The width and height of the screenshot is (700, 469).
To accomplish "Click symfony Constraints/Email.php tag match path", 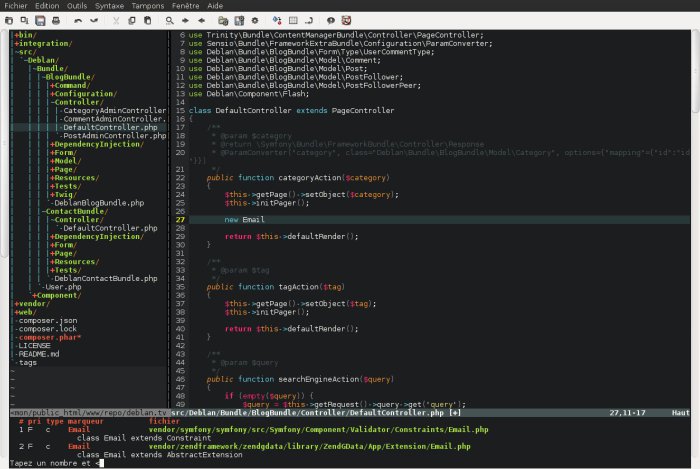I will tap(318, 429).
